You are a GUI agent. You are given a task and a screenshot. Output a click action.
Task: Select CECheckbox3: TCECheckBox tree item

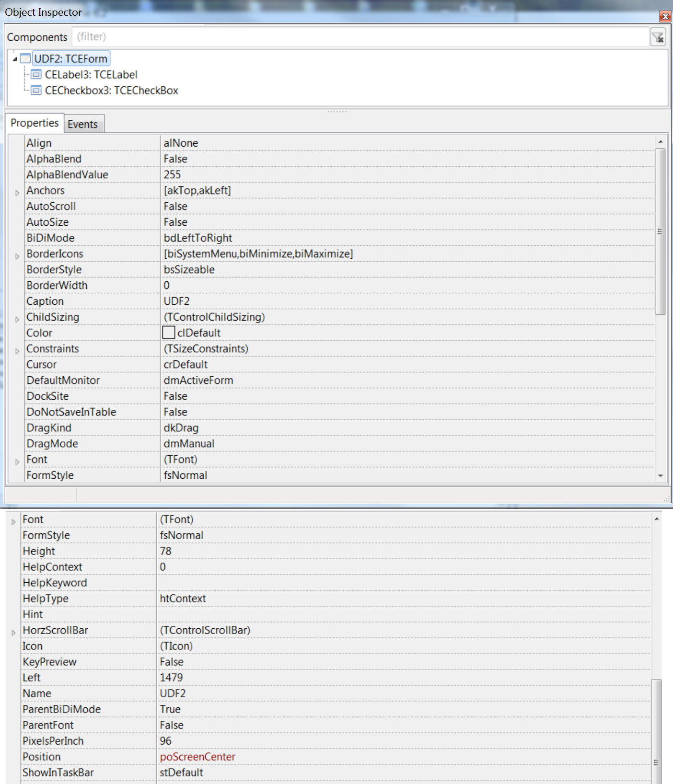111,91
